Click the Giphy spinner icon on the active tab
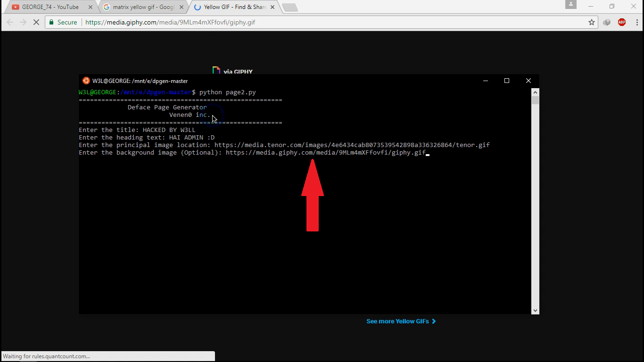The image size is (644, 362). tap(197, 7)
